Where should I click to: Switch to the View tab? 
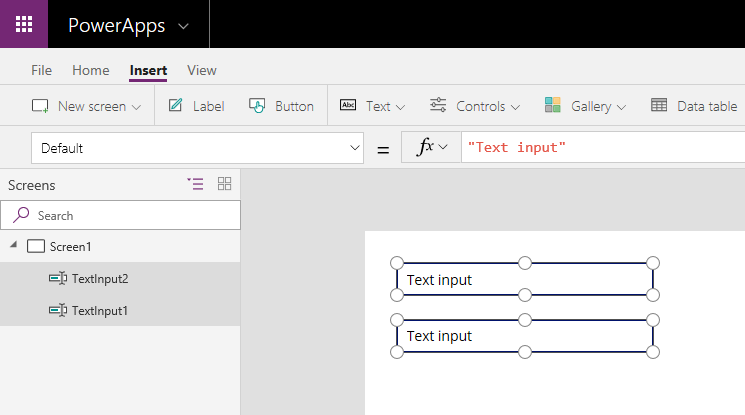click(201, 70)
